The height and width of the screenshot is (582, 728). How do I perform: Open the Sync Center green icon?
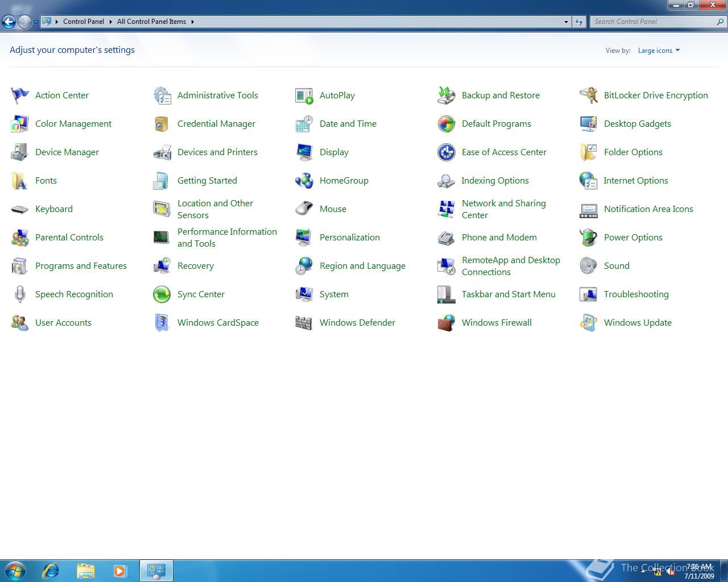pos(162,294)
